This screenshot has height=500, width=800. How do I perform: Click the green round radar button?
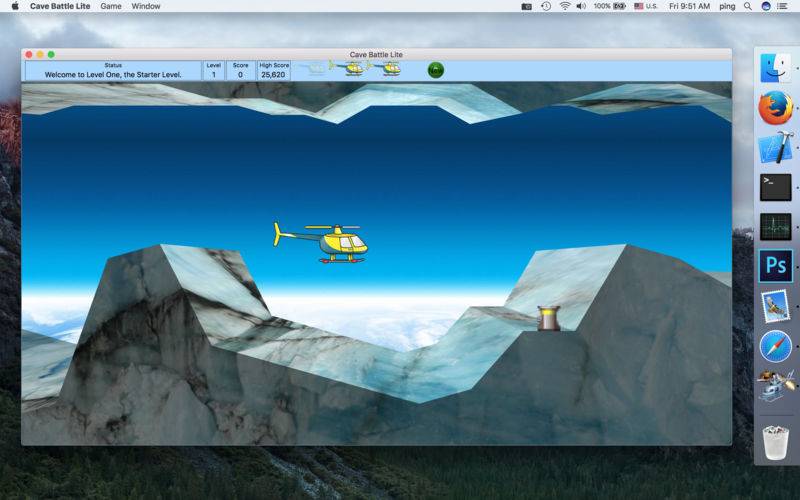tap(436, 70)
